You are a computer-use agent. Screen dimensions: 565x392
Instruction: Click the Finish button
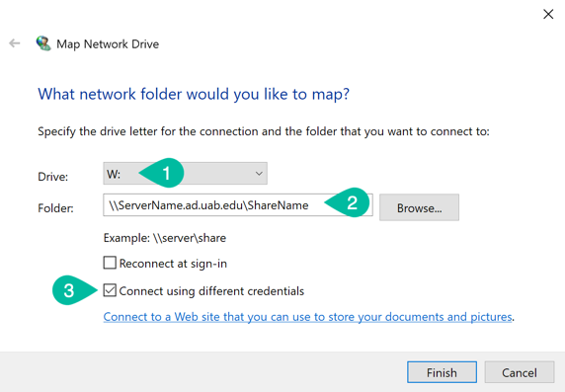pyautogui.click(x=442, y=372)
